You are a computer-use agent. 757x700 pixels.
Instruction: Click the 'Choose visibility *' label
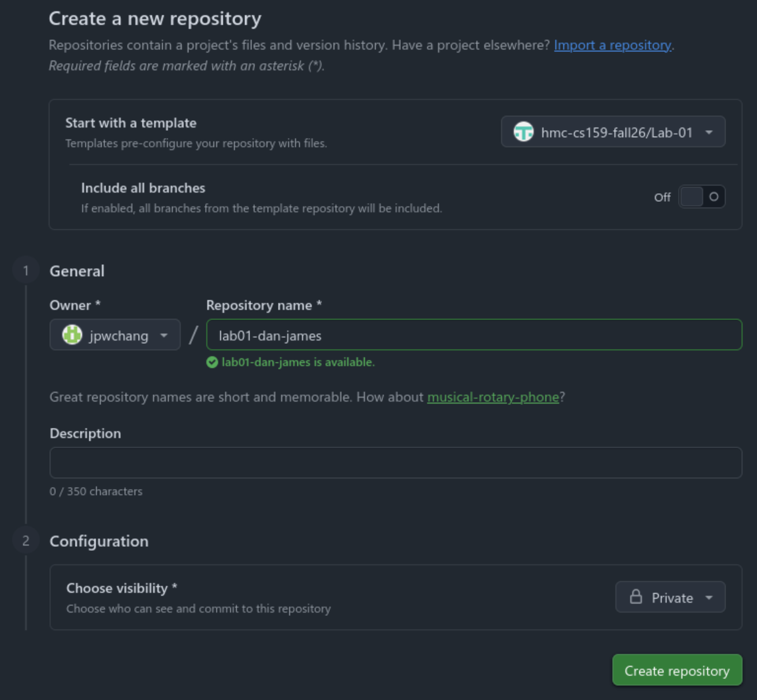click(122, 588)
